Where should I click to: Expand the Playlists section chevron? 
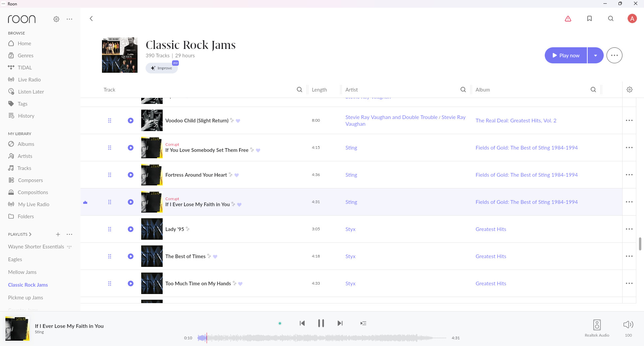click(x=30, y=234)
